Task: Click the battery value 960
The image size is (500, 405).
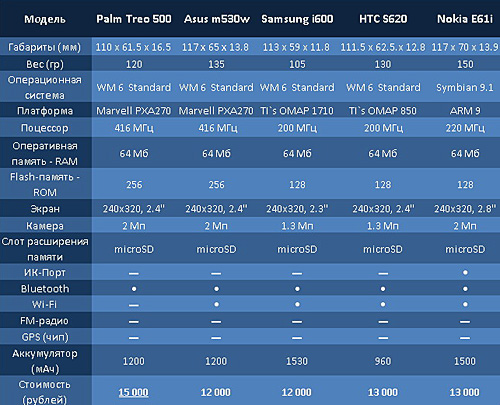Action: 383,361
